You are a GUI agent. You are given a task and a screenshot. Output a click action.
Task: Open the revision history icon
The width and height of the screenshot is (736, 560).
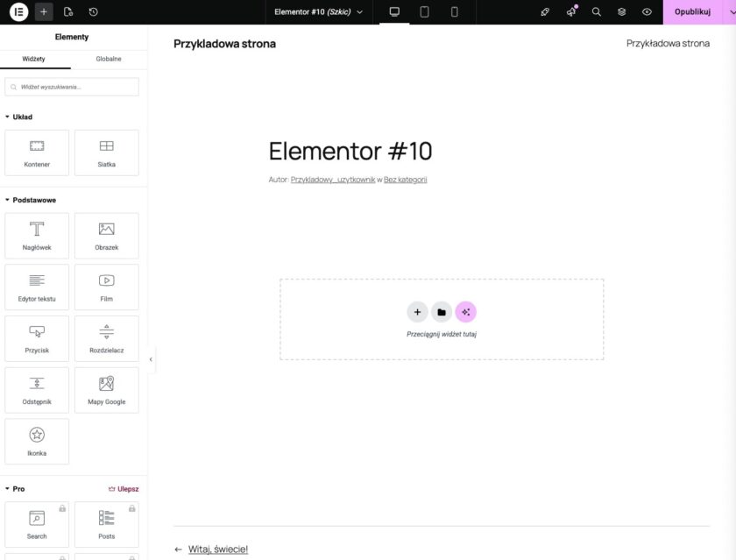95,11
